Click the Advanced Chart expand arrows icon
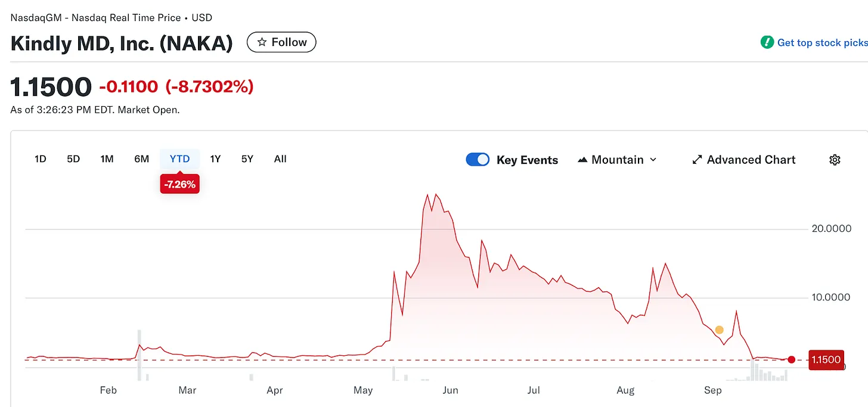This screenshot has height=407, width=868. 697,160
